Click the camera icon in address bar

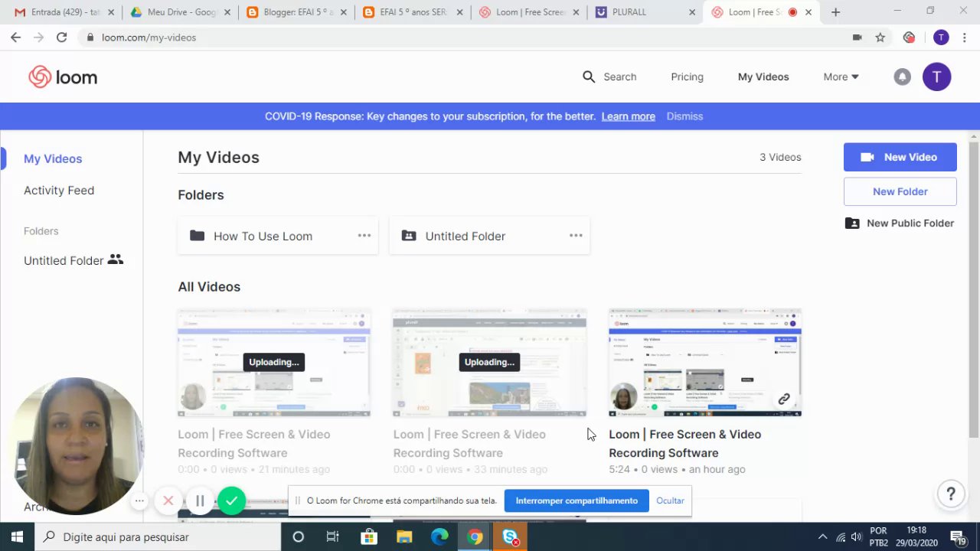(857, 37)
